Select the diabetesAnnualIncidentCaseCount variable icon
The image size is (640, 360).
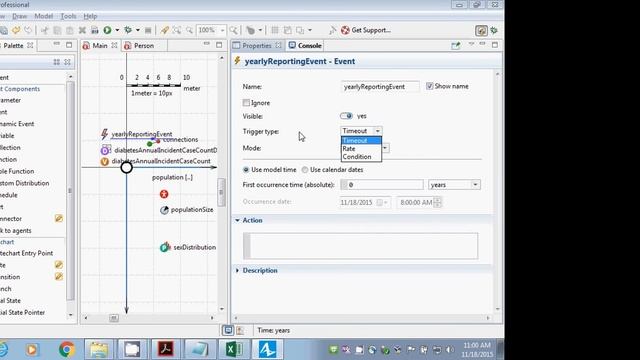pyautogui.click(x=105, y=162)
